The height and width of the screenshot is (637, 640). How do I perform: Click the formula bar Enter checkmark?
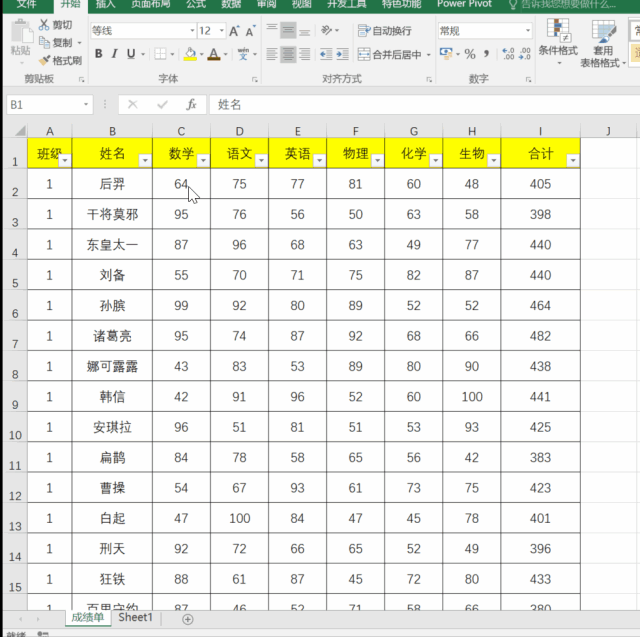(162, 105)
